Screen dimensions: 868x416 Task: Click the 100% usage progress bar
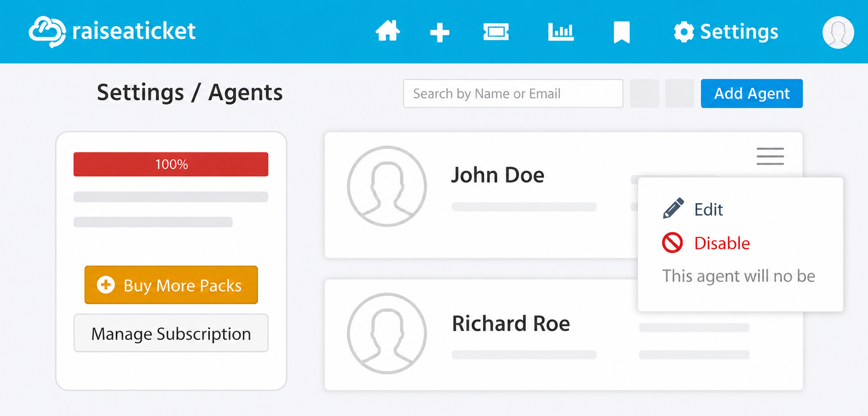coord(171,164)
